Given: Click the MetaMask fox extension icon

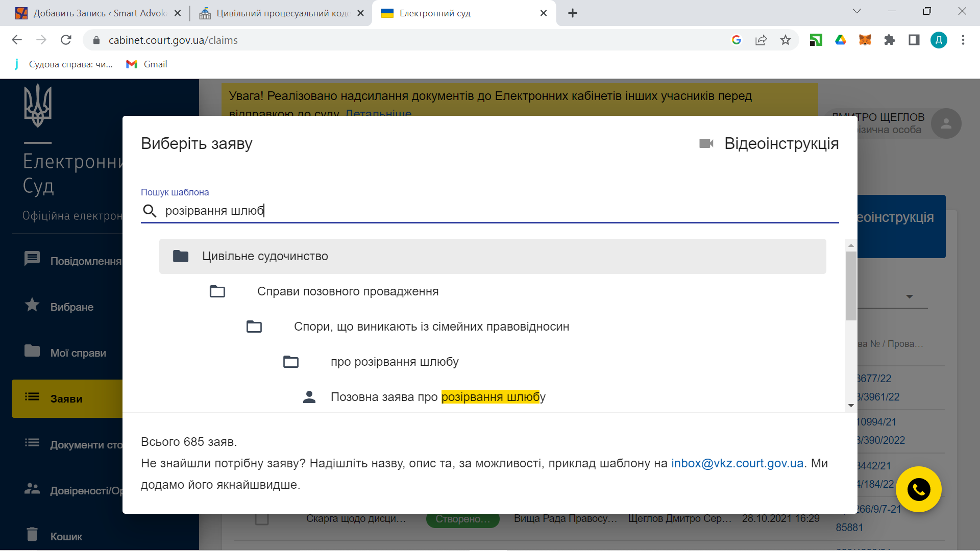Looking at the screenshot, I should [x=865, y=40].
